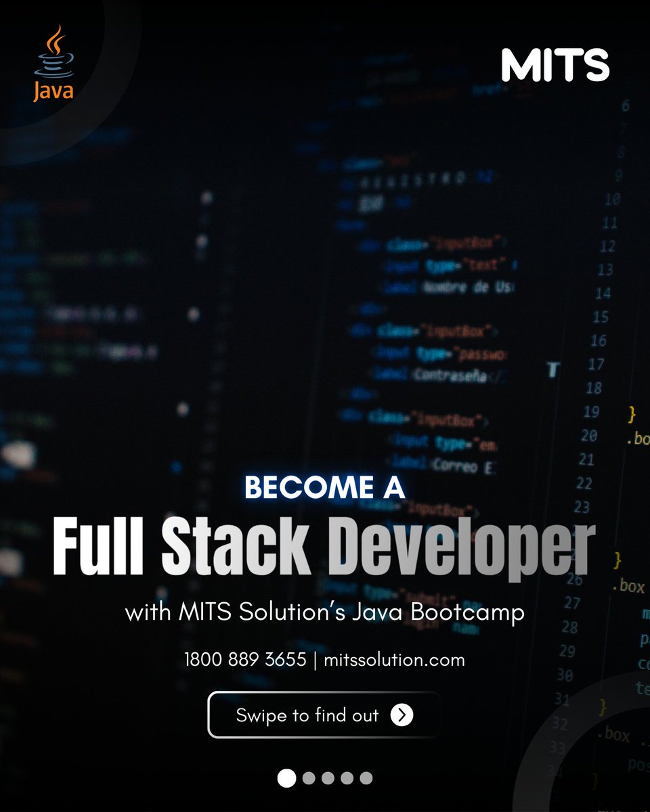
Task: Click the phone number 1800 889 3655
Action: 245,659
